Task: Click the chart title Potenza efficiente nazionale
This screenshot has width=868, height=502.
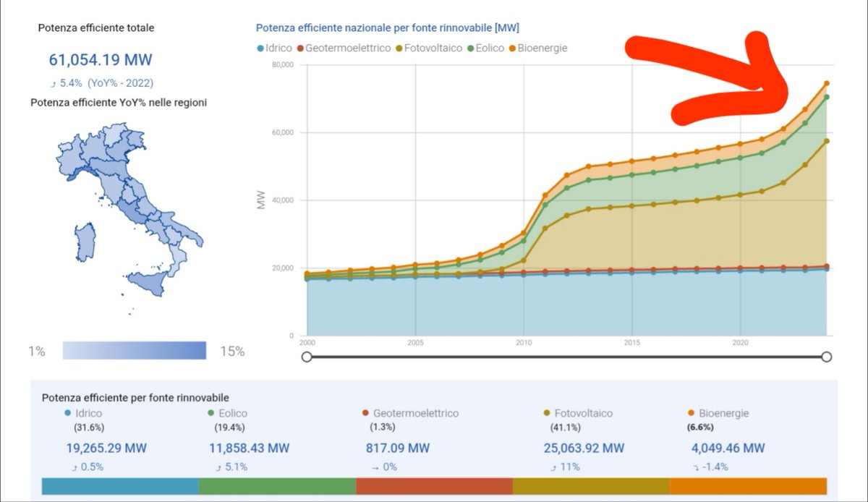Action: click(388, 27)
